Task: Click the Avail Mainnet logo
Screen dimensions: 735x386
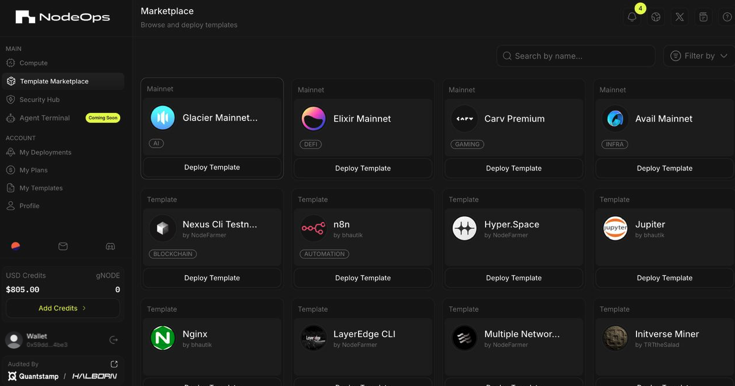Action: pos(615,118)
